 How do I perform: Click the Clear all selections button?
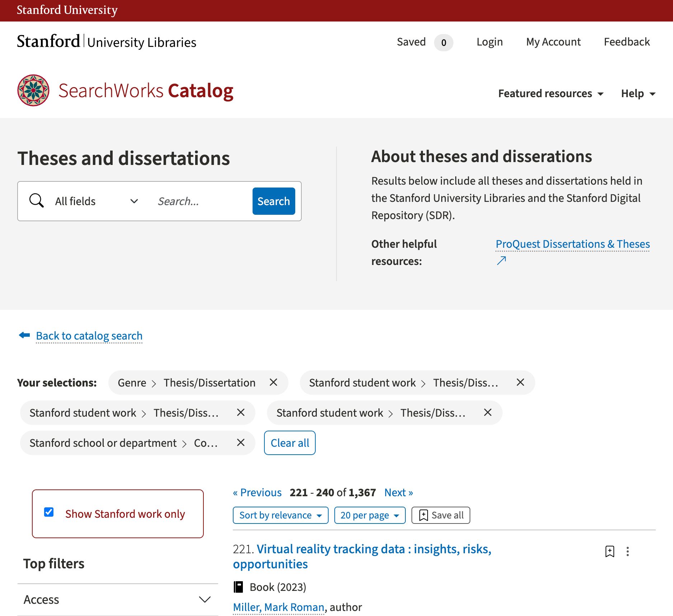290,443
